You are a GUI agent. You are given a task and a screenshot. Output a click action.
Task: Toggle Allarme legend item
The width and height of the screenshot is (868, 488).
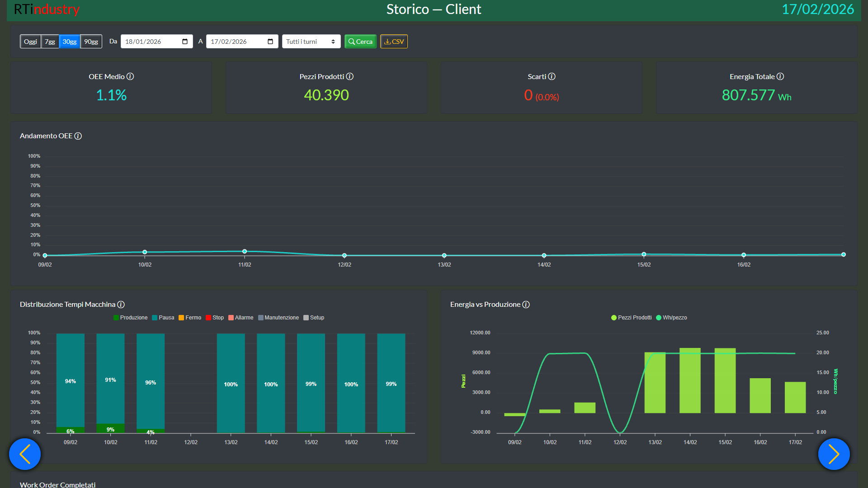241,318
